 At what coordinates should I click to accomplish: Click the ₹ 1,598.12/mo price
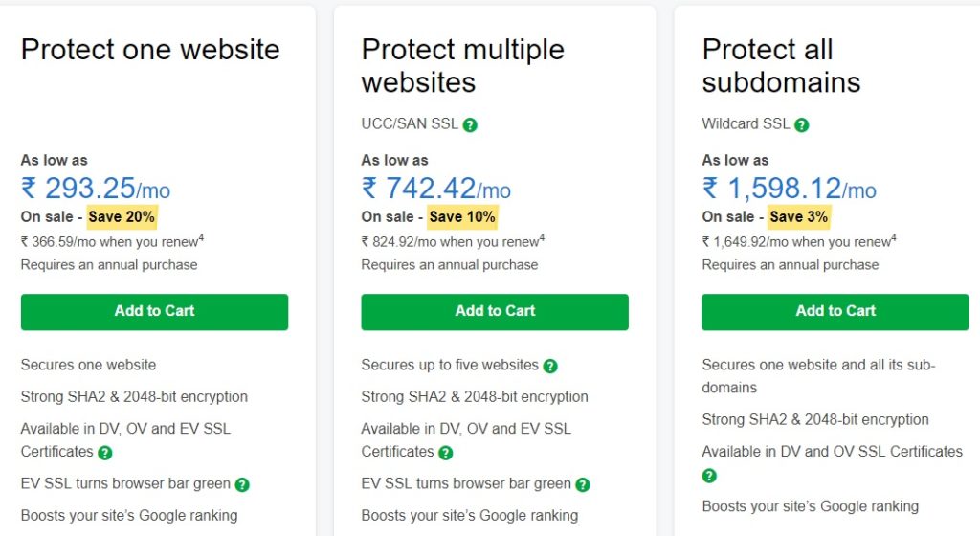[x=789, y=189]
